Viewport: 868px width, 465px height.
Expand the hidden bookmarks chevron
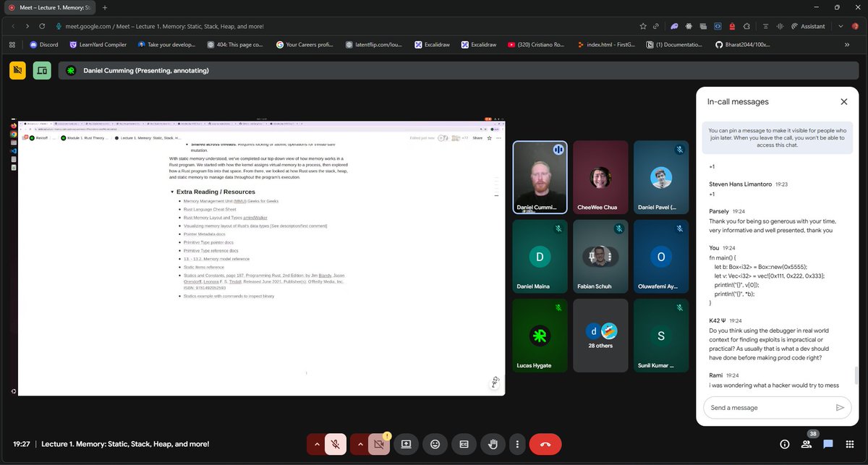847,44
